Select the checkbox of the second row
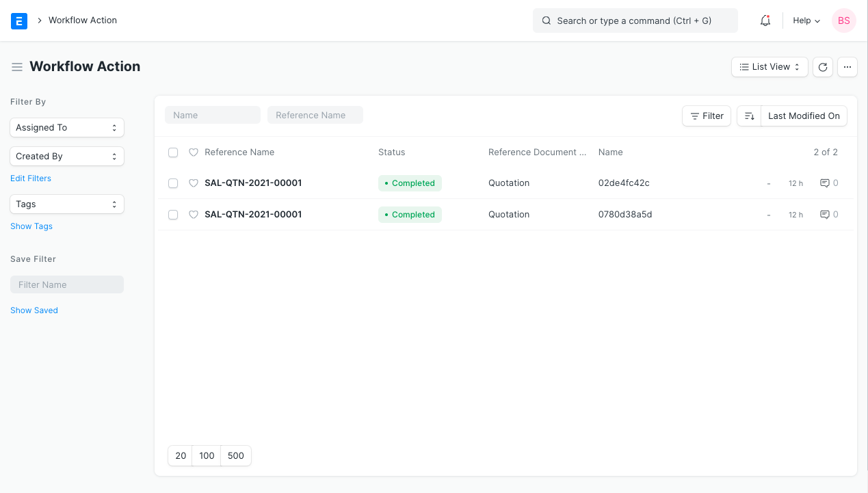The image size is (868, 493). [x=172, y=214]
